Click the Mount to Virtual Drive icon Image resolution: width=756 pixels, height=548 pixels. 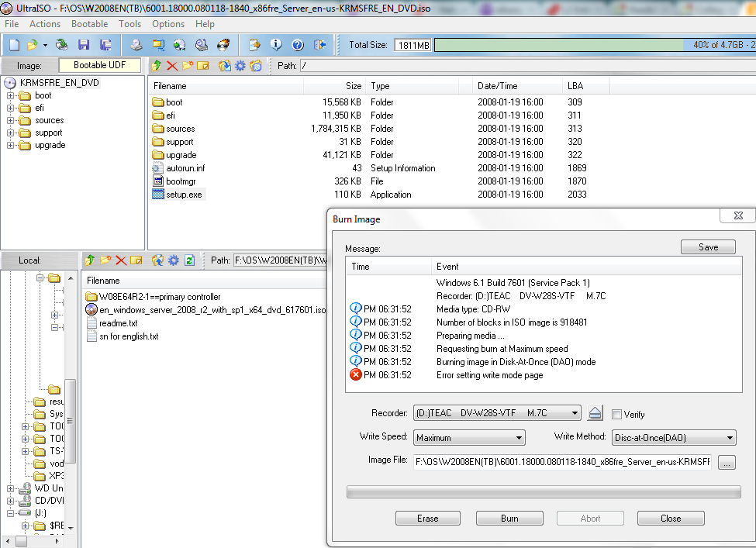pyautogui.click(x=202, y=45)
